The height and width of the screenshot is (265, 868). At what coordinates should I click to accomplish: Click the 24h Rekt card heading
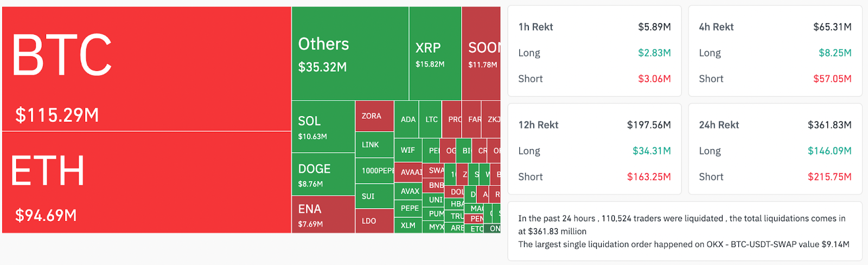(719, 125)
